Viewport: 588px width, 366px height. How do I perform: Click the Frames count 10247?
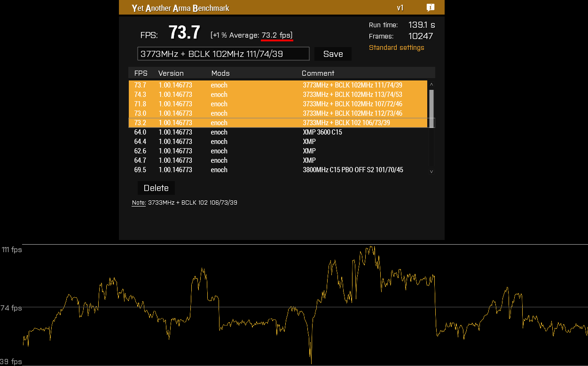click(x=421, y=36)
